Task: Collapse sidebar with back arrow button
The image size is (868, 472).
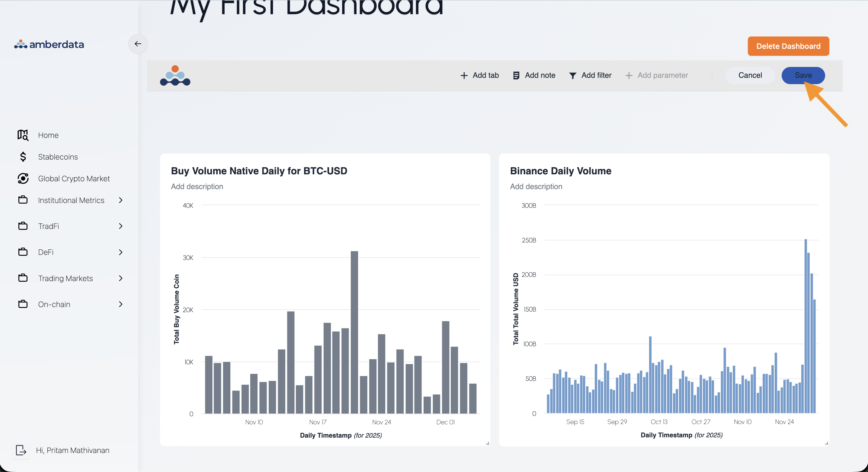Action: [x=138, y=44]
